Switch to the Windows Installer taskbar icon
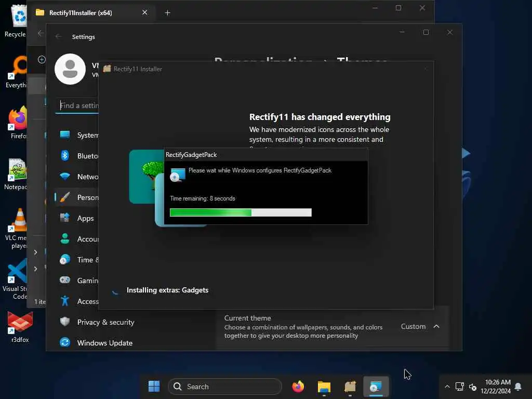The width and height of the screenshot is (532, 399). tap(376, 387)
